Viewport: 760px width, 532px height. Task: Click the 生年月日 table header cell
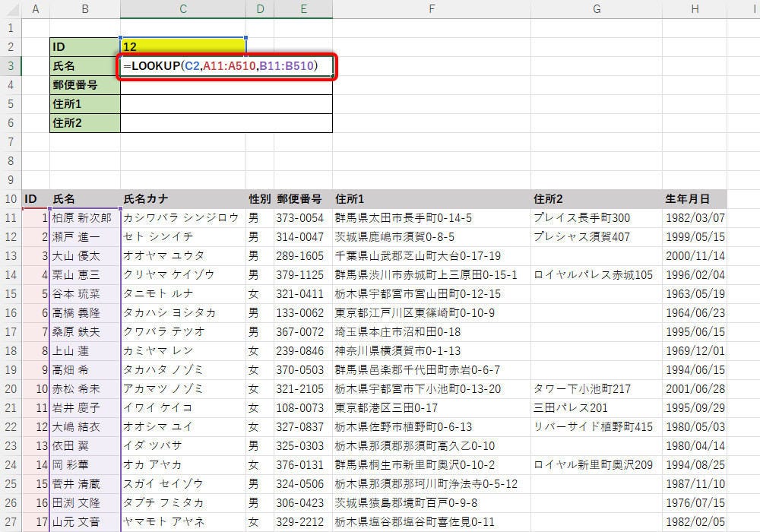click(695, 199)
